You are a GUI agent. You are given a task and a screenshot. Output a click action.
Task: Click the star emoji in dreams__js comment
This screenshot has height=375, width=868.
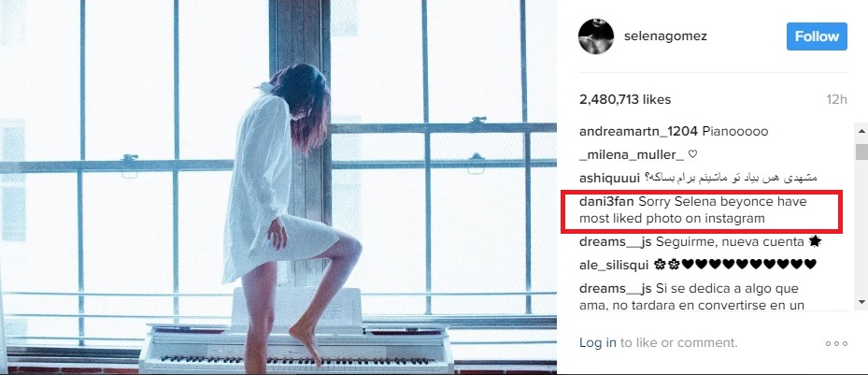814,241
